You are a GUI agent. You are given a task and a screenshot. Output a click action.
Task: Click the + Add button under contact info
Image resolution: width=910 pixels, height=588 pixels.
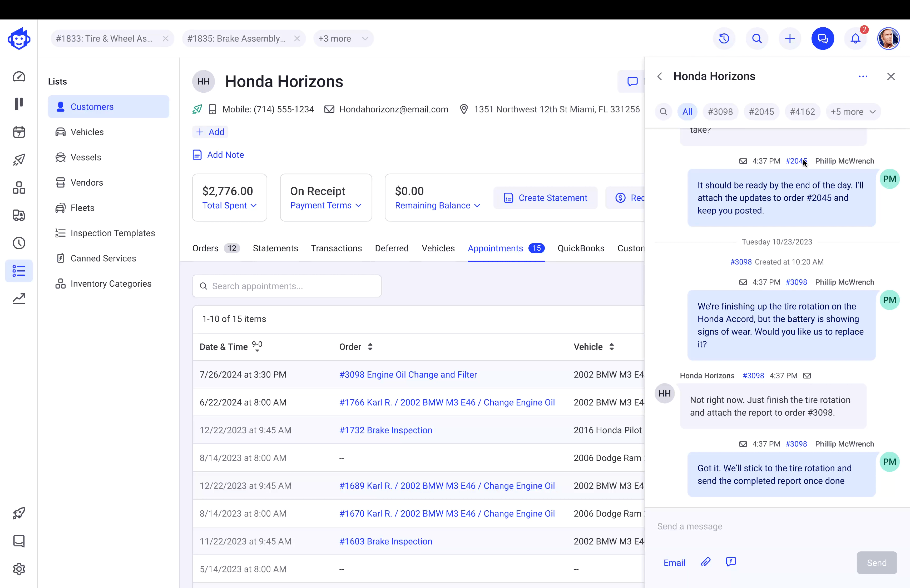(x=210, y=132)
